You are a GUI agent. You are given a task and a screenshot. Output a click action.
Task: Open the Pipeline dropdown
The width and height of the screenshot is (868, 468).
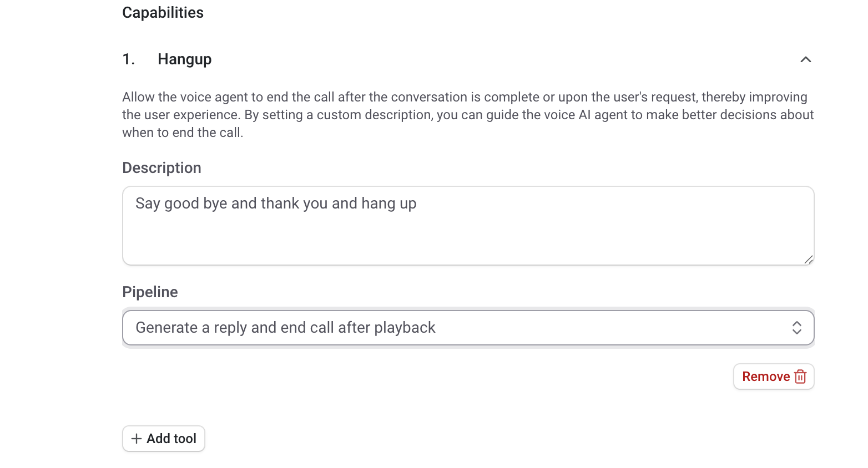click(467, 328)
